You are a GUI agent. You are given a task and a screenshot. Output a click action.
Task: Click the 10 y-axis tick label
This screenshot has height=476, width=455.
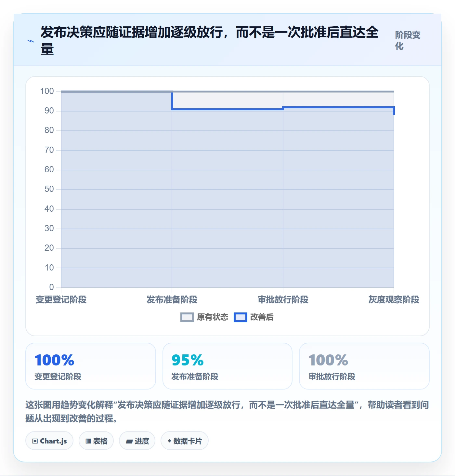coord(49,268)
